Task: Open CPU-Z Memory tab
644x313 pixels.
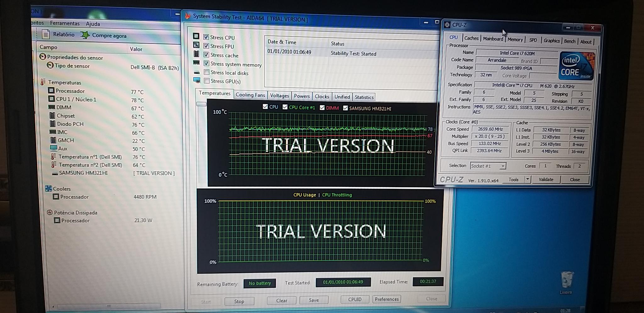Action: click(x=515, y=39)
